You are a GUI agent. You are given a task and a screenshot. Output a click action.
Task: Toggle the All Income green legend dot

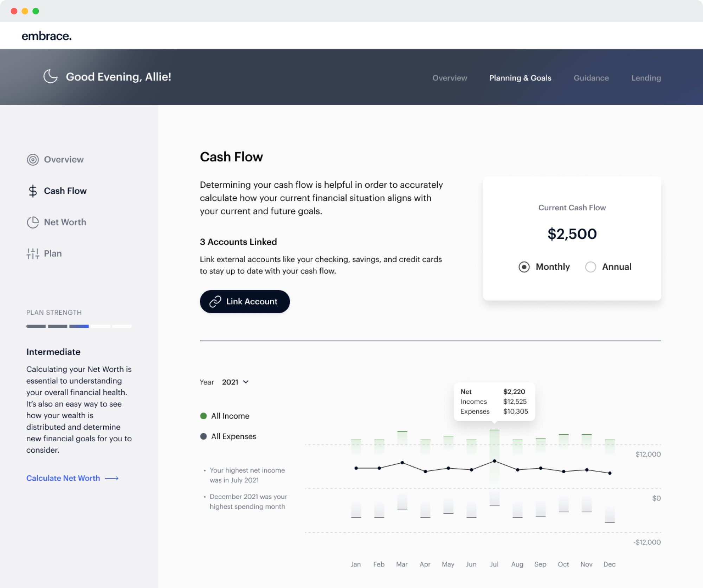tap(203, 416)
